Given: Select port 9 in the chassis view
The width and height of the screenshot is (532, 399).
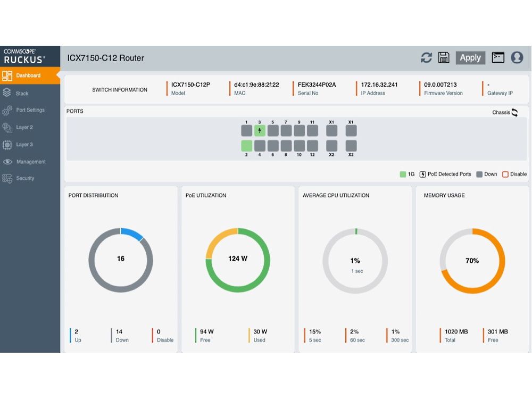Looking at the screenshot, I should pos(299,131).
